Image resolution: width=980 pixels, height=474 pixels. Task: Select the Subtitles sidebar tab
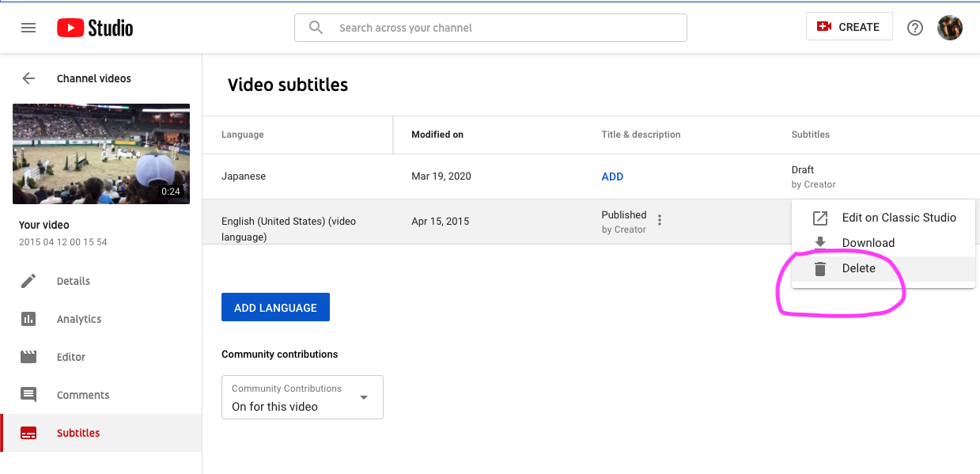click(78, 433)
